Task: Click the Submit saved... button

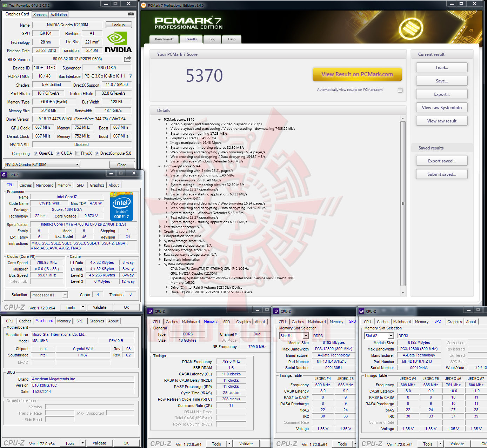Action: click(x=442, y=174)
